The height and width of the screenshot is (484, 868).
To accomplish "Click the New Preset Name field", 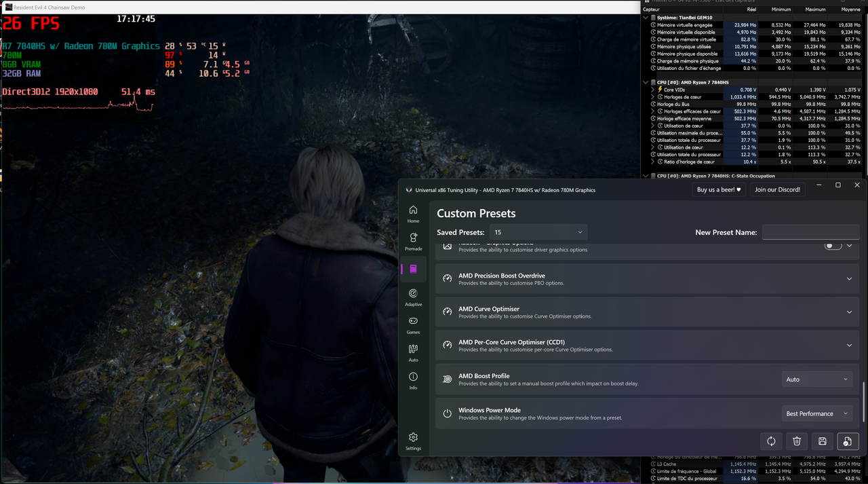I will (810, 232).
